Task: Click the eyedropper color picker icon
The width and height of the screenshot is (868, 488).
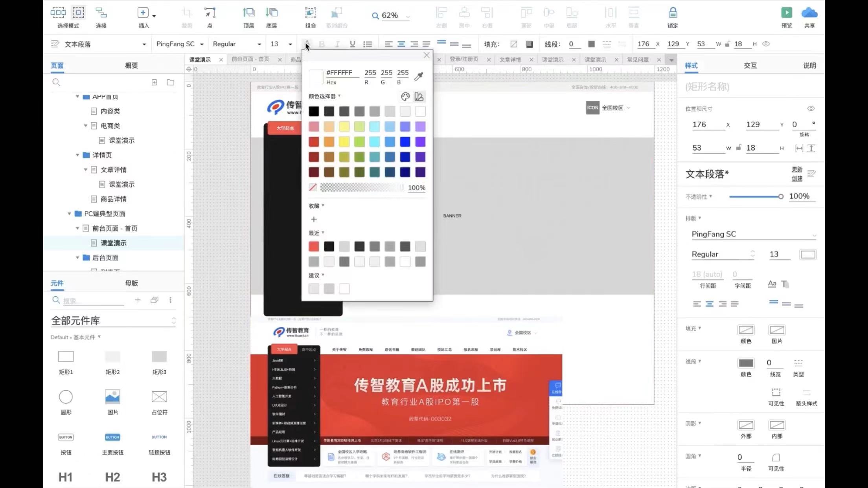Action: pyautogui.click(x=419, y=76)
